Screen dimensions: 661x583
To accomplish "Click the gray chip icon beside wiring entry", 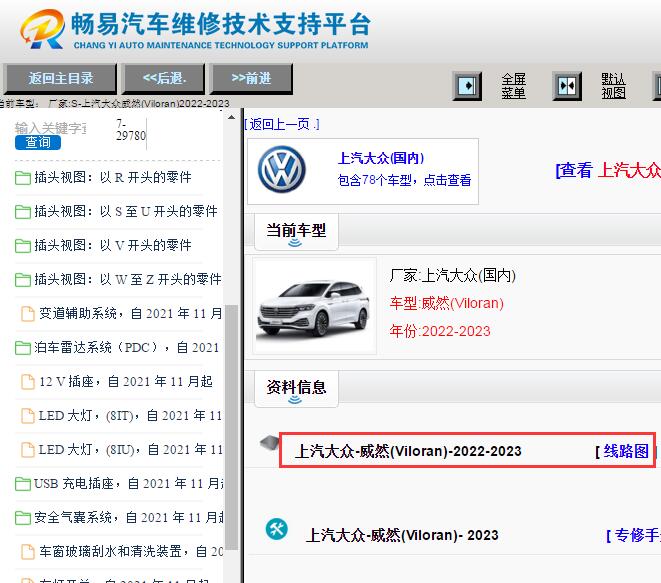I will pos(269,443).
